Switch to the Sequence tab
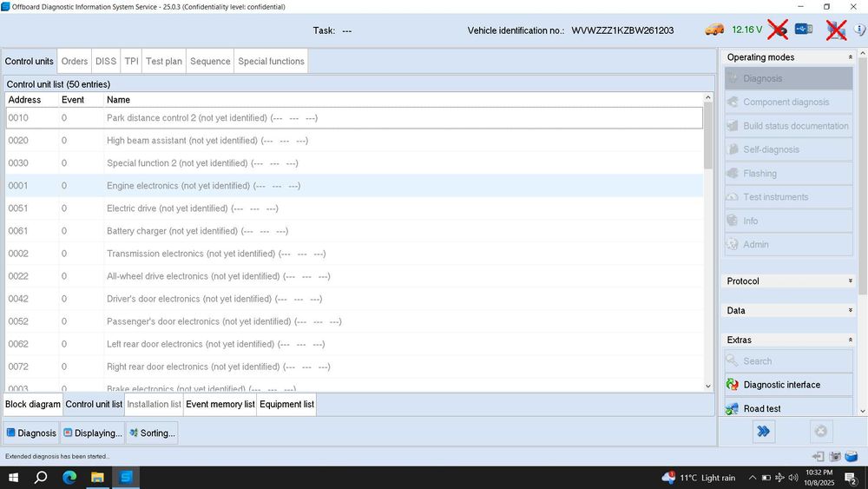The width and height of the screenshot is (868, 489). (x=210, y=62)
